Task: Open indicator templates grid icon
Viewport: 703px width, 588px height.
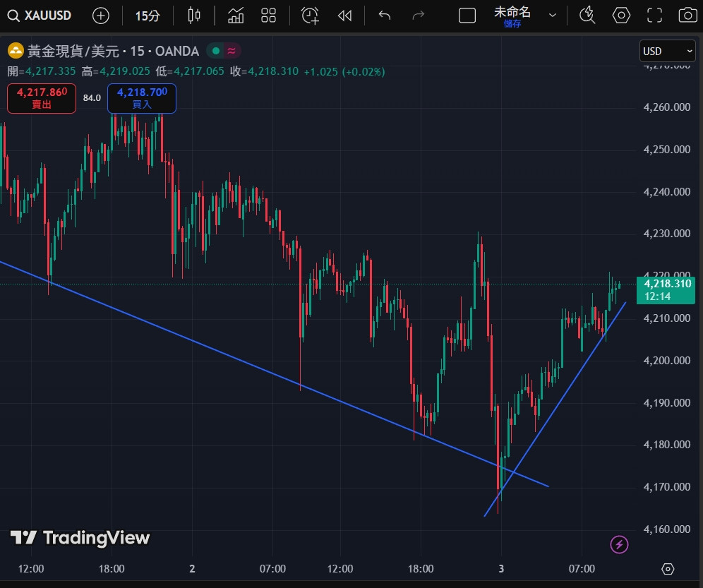Action: 268,16
